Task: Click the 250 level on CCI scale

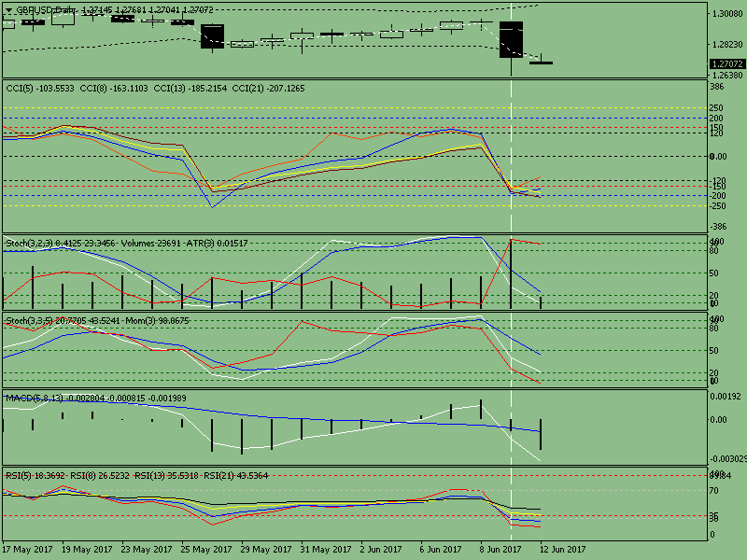Action: tap(716, 108)
